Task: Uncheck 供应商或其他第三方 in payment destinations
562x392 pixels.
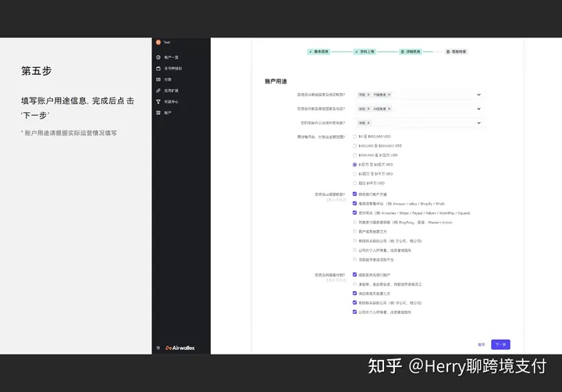Action: click(354, 294)
